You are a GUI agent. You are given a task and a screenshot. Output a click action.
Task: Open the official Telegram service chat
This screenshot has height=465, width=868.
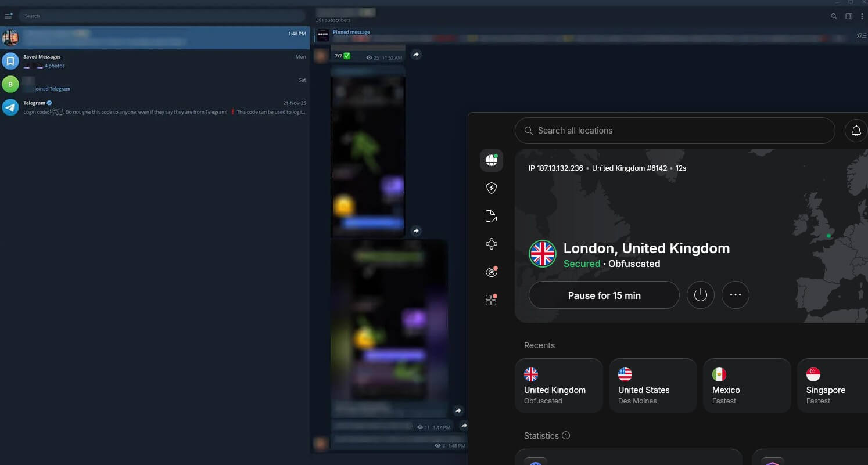tap(155, 107)
